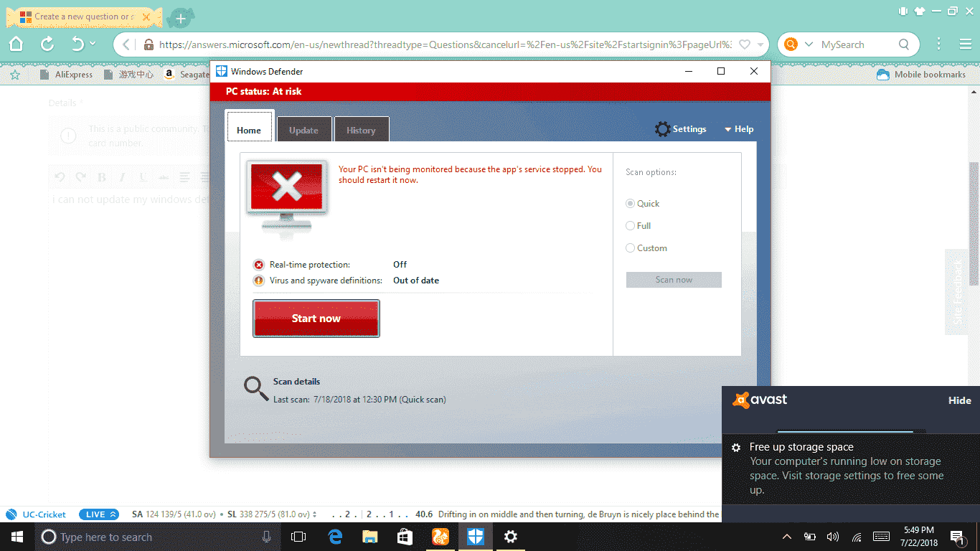
Task: Switch to Windows Defender Home tab
Action: 249,130
